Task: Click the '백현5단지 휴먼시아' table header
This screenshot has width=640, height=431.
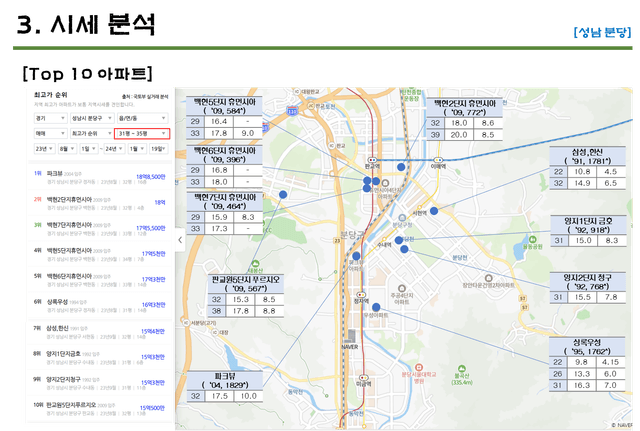Action: pos(224,106)
